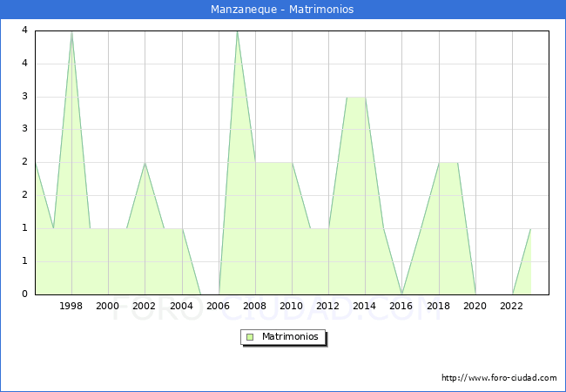Viewport: 566px width, 392px height.
Task: Click the 2023 final data point
Action: [530, 228]
